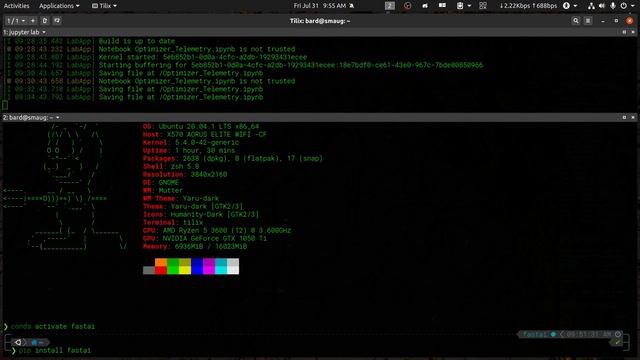Click the 'conda activate fastai' command line
The width and height of the screenshot is (640, 360).
[49, 327]
